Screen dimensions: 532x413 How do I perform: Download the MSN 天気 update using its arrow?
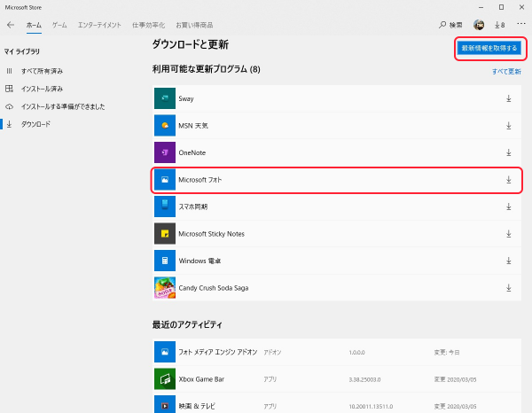click(x=508, y=125)
